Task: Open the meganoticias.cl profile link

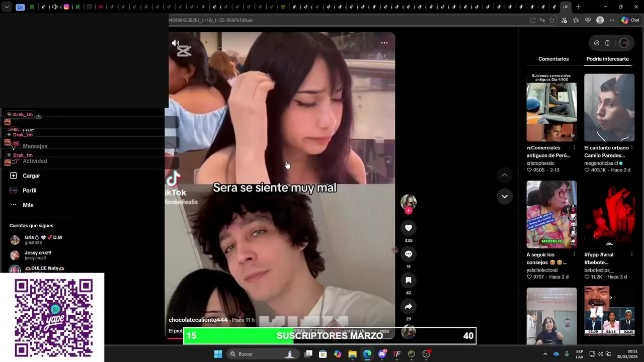Action: click(601, 163)
